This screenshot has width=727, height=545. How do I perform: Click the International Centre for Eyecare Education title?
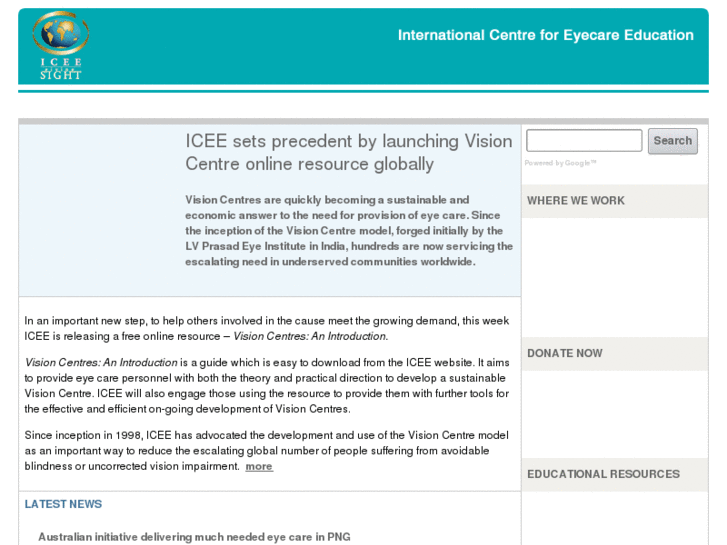[545, 35]
